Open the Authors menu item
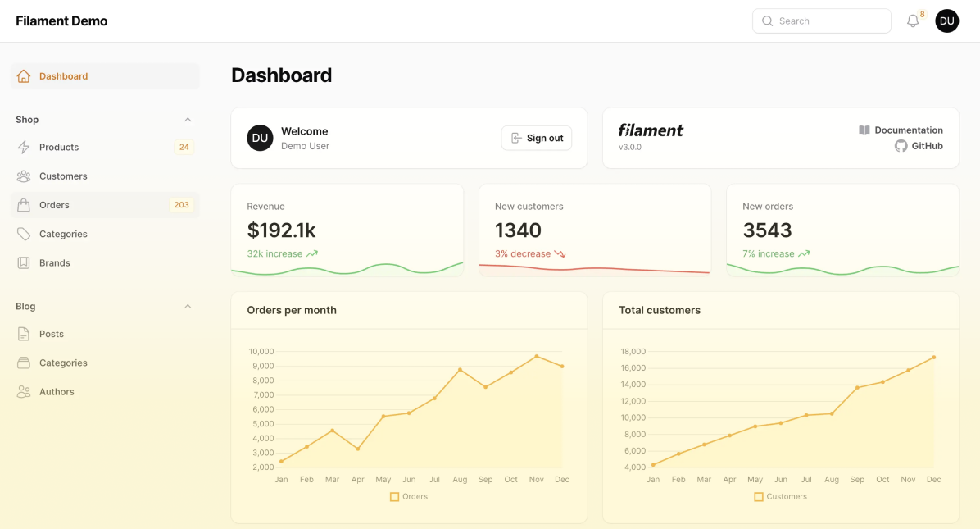Viewport: 980px width, 529px height. point(57,392)
